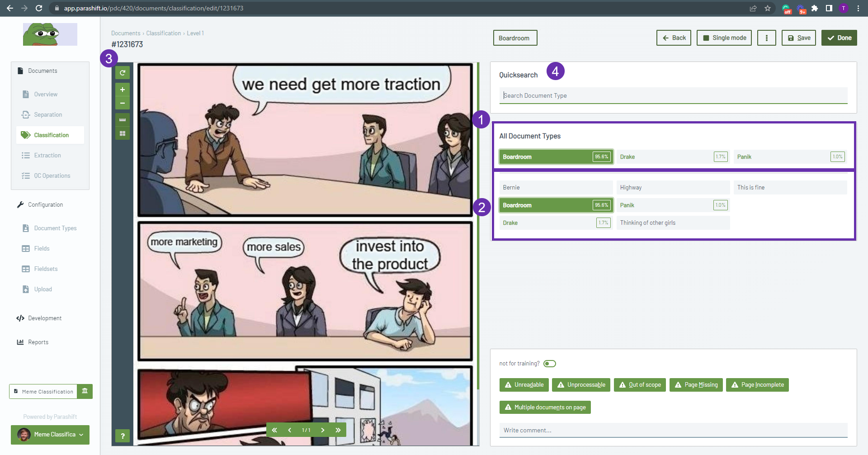Jump to last page of document
Image resolution: width=868 pixels, height=455 pixels.
click(x=338, y=430)
